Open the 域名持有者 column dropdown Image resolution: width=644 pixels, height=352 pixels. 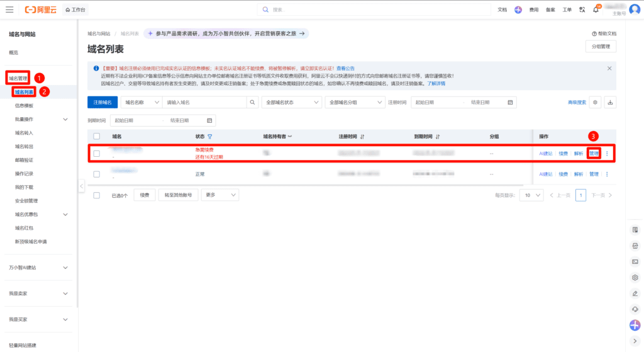(289, 137)
